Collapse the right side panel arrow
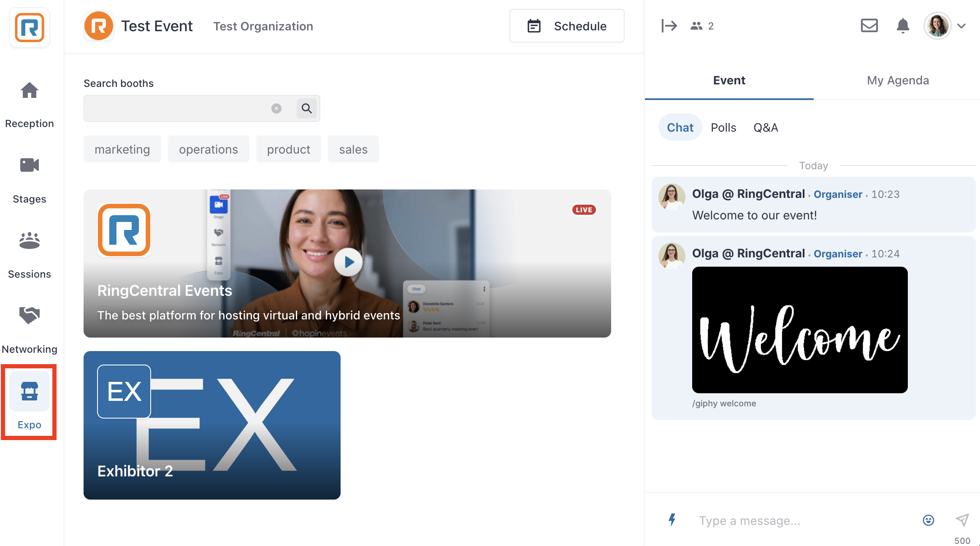The height and width of the screenshot is (546, 980). pyautogui.click(x=669, y=26)
